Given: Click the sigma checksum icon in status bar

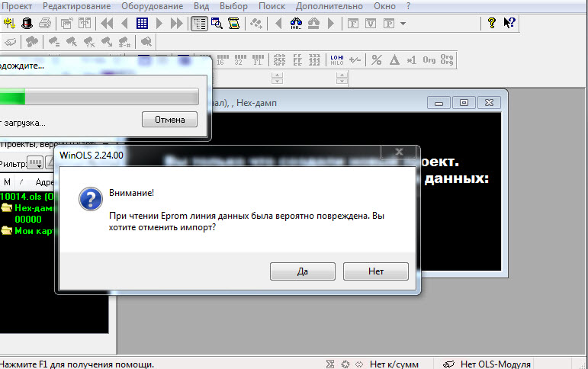Looking at the screenshot, I should 330,364.
